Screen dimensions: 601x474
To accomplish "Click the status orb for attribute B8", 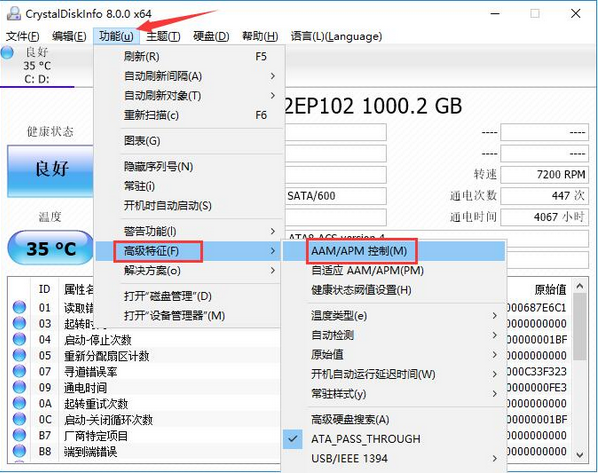I will coord(19,451).
